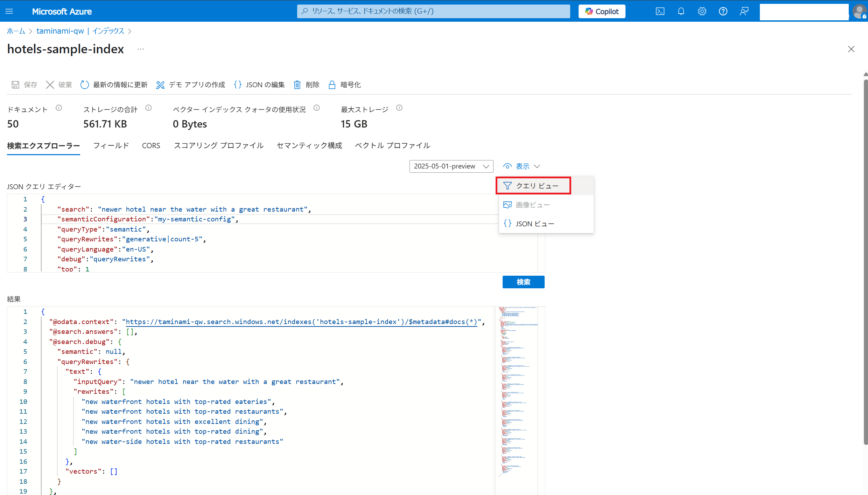Open the JSON の編集 editor
This screenshot has height=495, width=868.
tap(259, 85)
